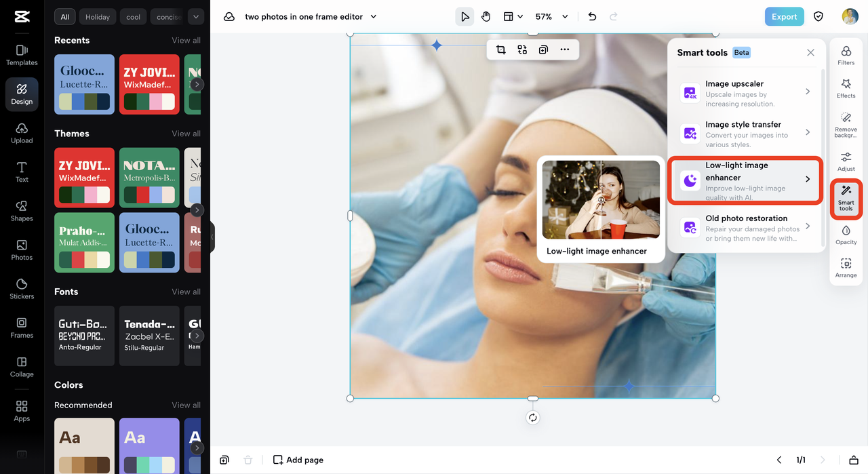The height and width of the screenshot is (474, 868).
Task: Select the Tenada Zacbel font pair
Action: 149,336
